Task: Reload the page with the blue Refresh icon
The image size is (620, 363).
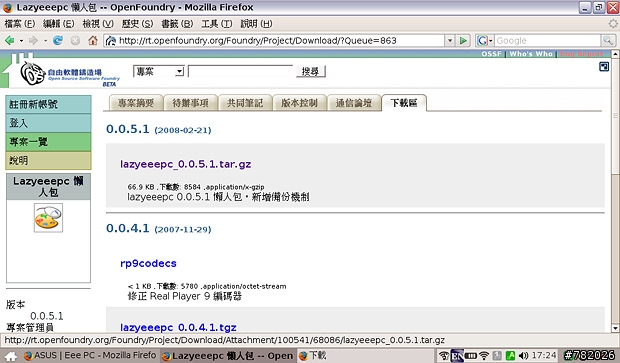Action: click(58, 40)
